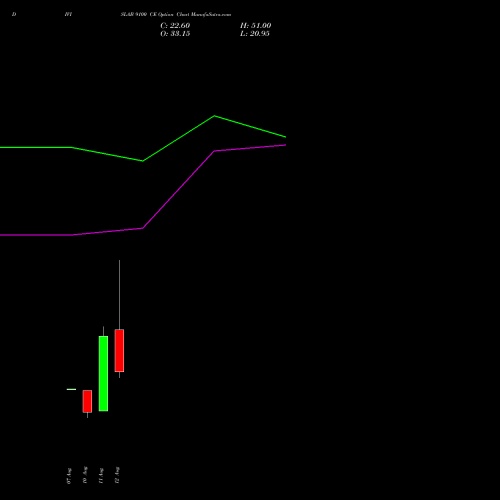This screenshot has width=500, height=500.
Task: Click the low value 'L: 20.95'
Action: click(x=255, y=34)
